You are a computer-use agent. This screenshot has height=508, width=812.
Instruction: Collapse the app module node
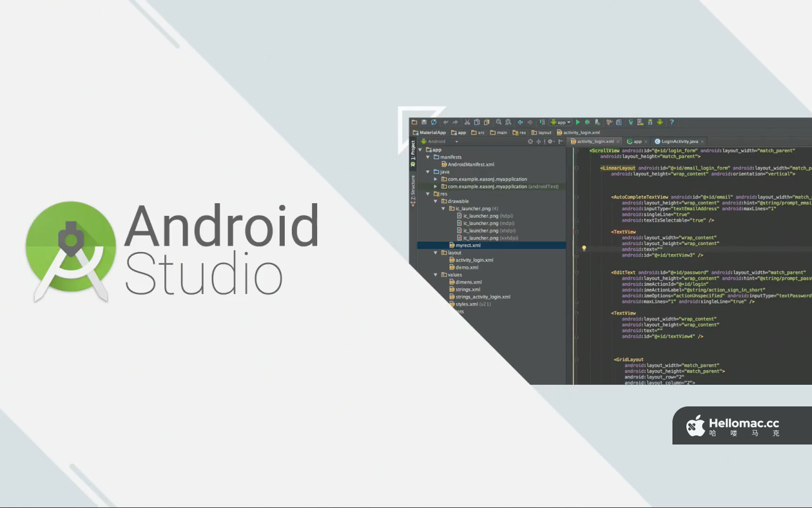point(420,150)
